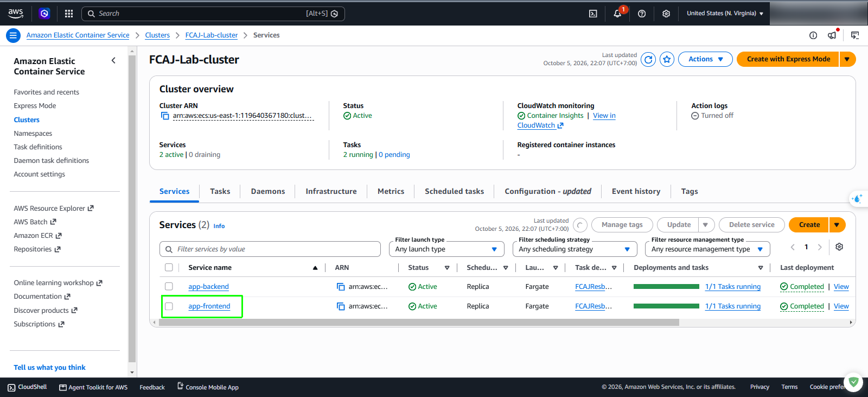Click the water drop assistant icon
The width and height of the screenshot is (868, 397).
coord(857,199)
